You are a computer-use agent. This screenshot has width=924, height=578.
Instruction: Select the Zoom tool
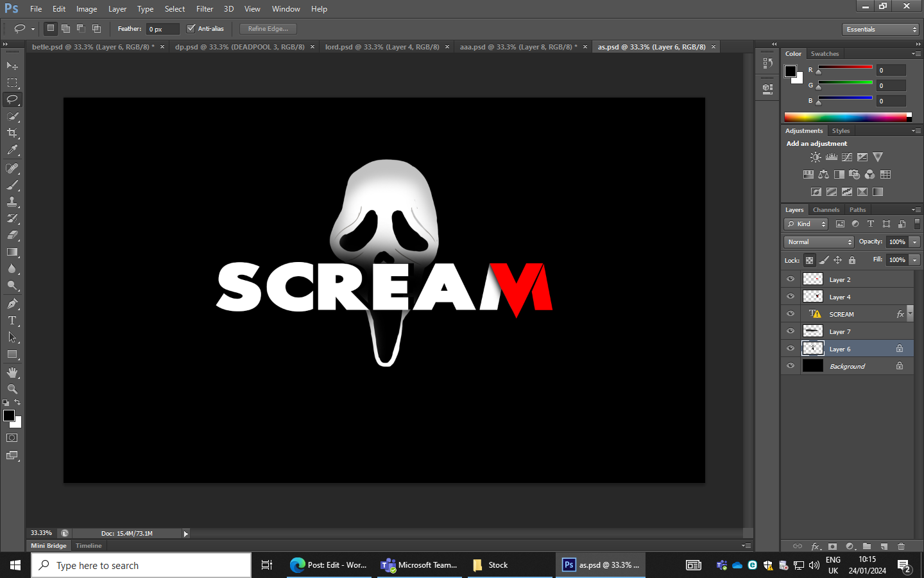tap(12, 389)
